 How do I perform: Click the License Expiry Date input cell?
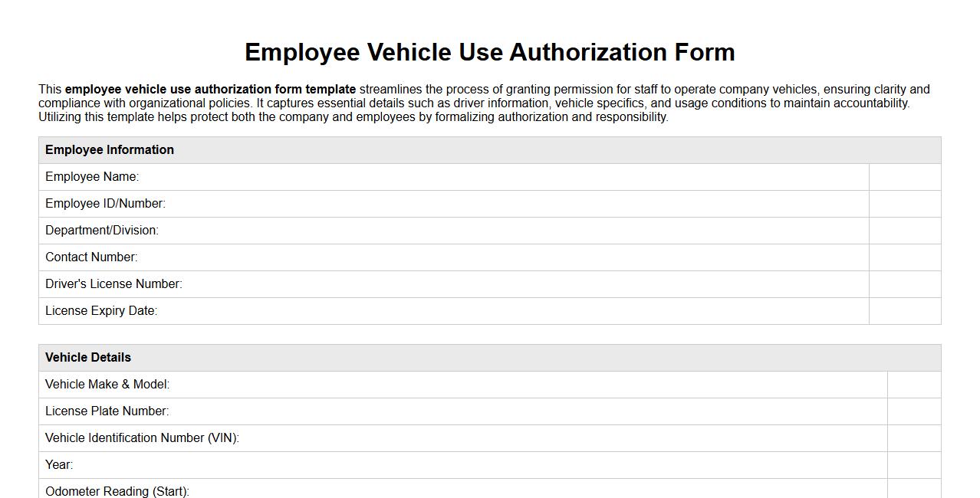(x=905, y=310)
